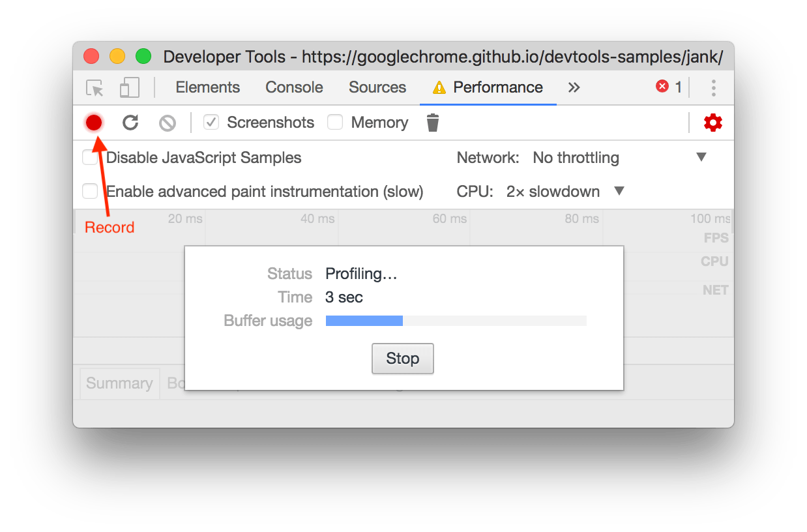This screenshot has height=532, width=807.
Task: Toggle the Screenshots checkbox
Action: tap(211, 122)
